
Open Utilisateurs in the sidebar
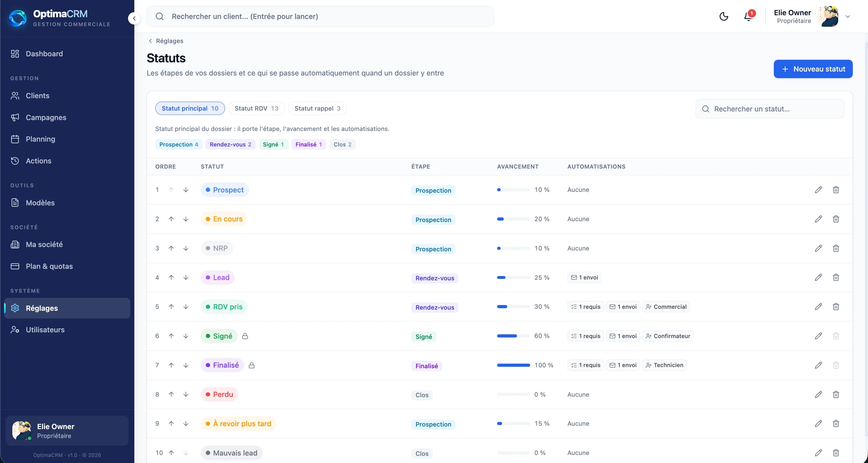coord(67,329)
